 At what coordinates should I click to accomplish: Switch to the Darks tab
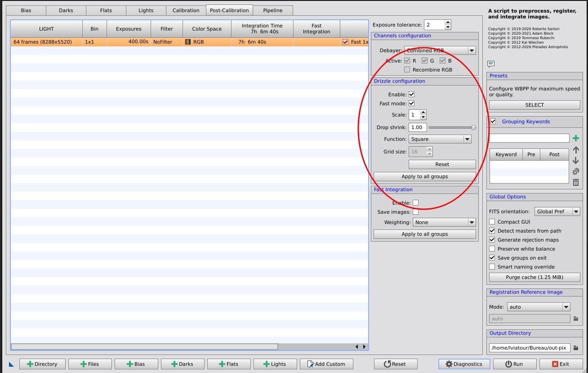click(66, 10)
